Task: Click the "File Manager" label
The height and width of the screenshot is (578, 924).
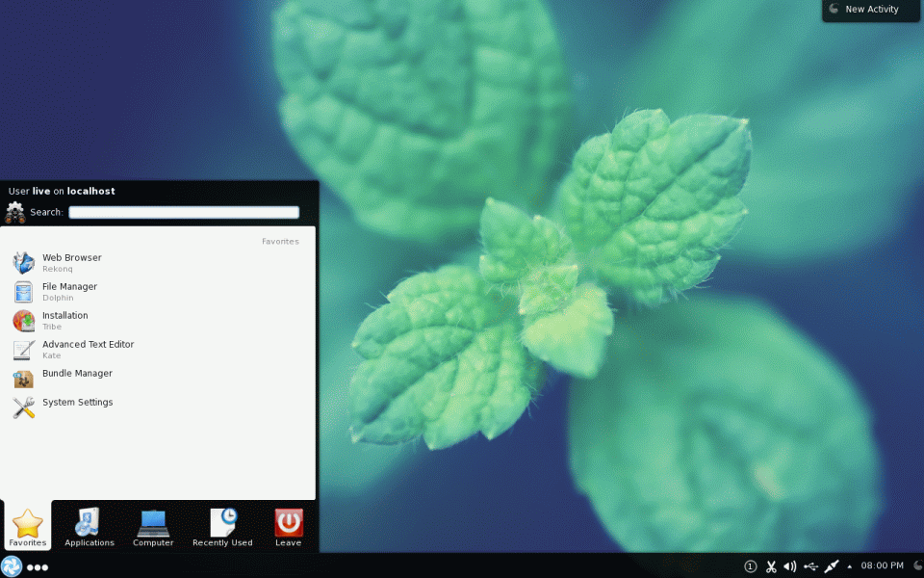Action: (69, 287)
